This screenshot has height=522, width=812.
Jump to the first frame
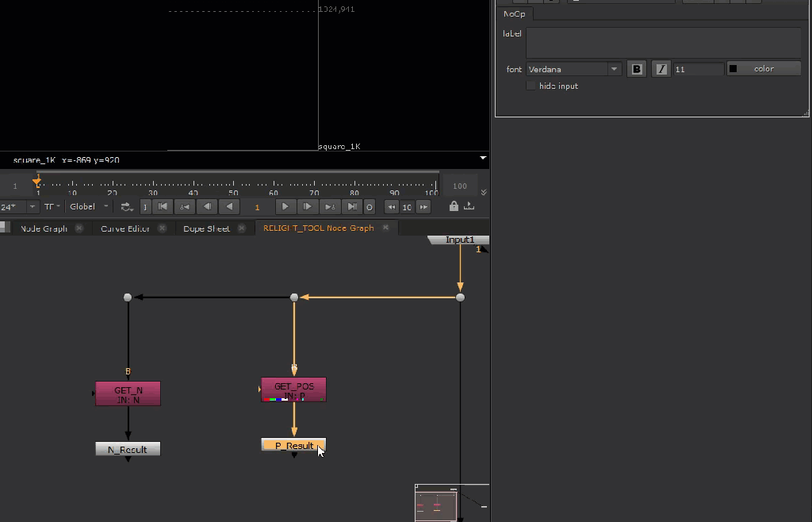163,207
